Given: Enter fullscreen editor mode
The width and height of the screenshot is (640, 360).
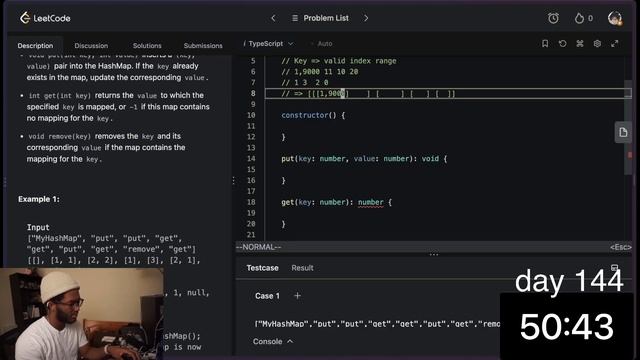Looking at the screenshot, I should point(615,43).
